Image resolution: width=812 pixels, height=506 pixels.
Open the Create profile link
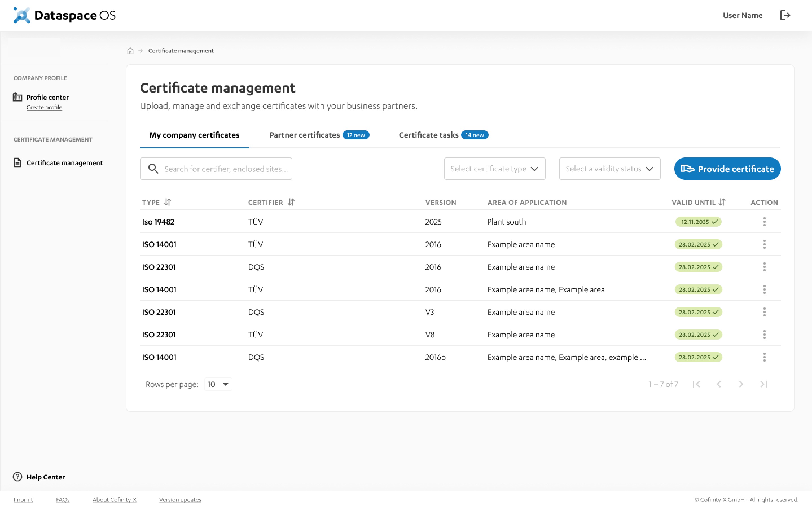point(44,107)
